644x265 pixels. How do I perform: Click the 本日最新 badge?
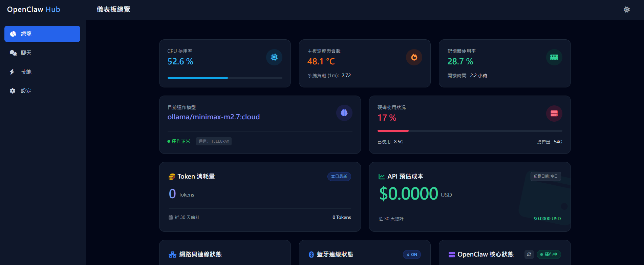(x=339, y=177)
